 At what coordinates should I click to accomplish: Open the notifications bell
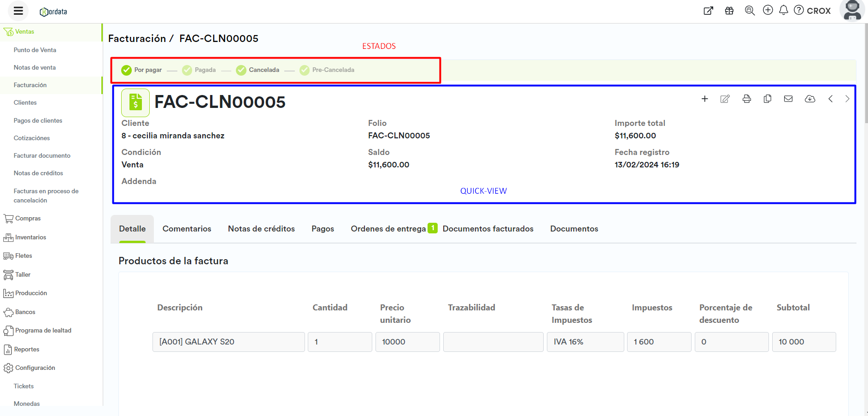click(x=783, y=10)
